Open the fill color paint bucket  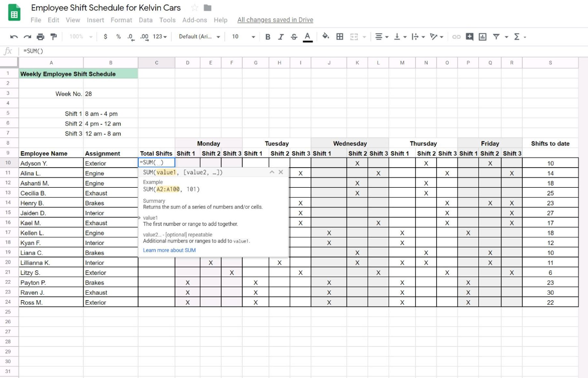tap(326, 36)
